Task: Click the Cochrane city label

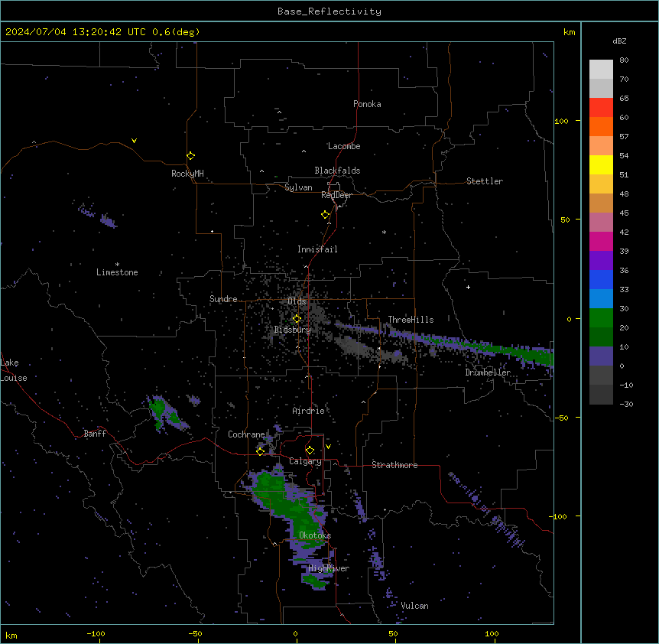Action: 246,434
